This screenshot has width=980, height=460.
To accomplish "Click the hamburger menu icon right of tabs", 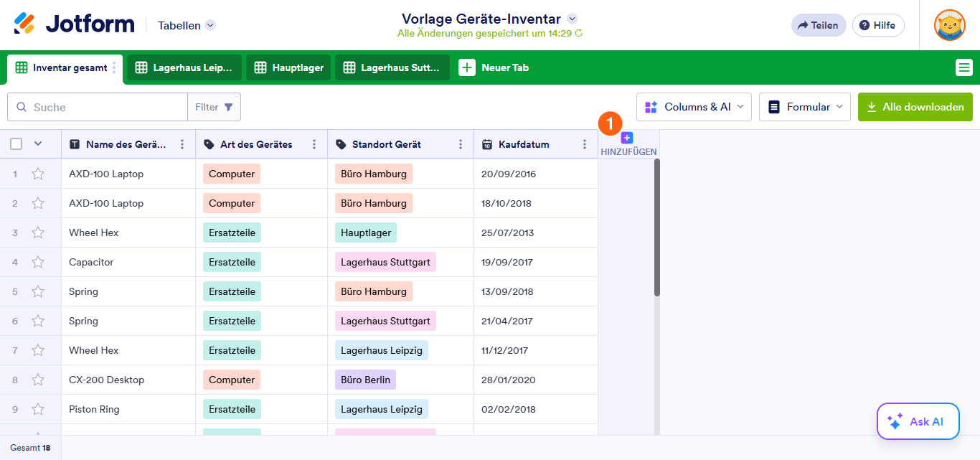I will click(965, 67).
